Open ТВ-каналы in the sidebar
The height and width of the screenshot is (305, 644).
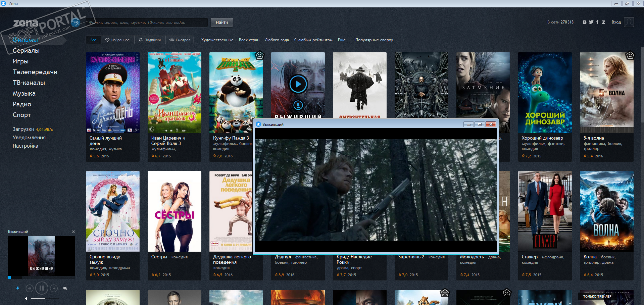29,83
